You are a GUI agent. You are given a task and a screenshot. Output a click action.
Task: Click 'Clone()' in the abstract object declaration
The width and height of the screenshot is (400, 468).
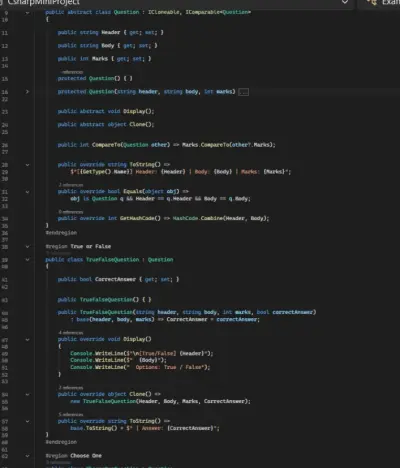click(x=141, y=124)
